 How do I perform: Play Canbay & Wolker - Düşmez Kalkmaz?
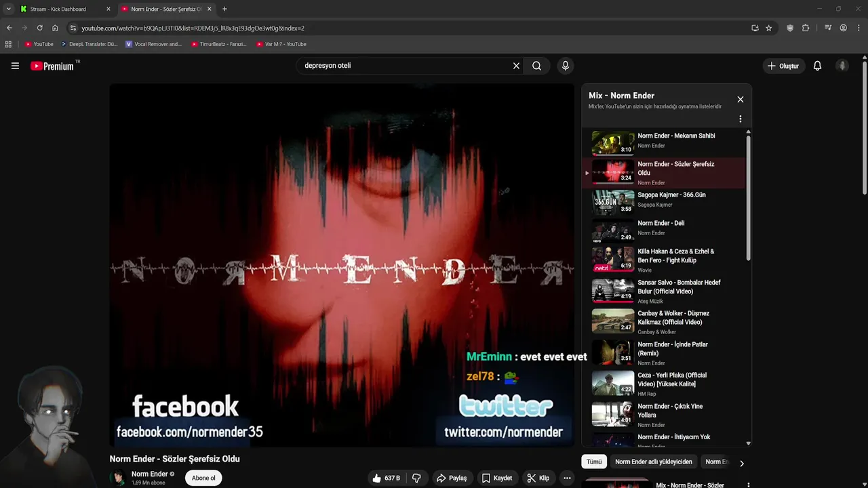pyautogui.click(x=665, y=322)
